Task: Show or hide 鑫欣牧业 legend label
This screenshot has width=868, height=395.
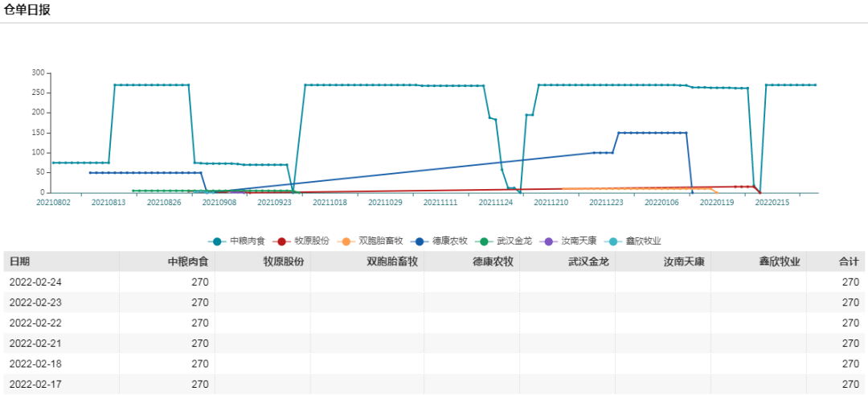Action: 643,241
